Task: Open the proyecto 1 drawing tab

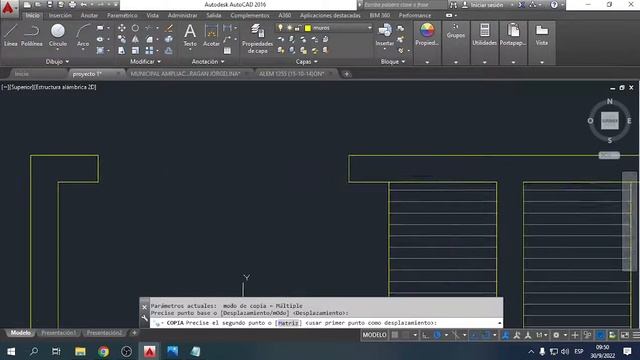Action: click(x=87, y=74)
